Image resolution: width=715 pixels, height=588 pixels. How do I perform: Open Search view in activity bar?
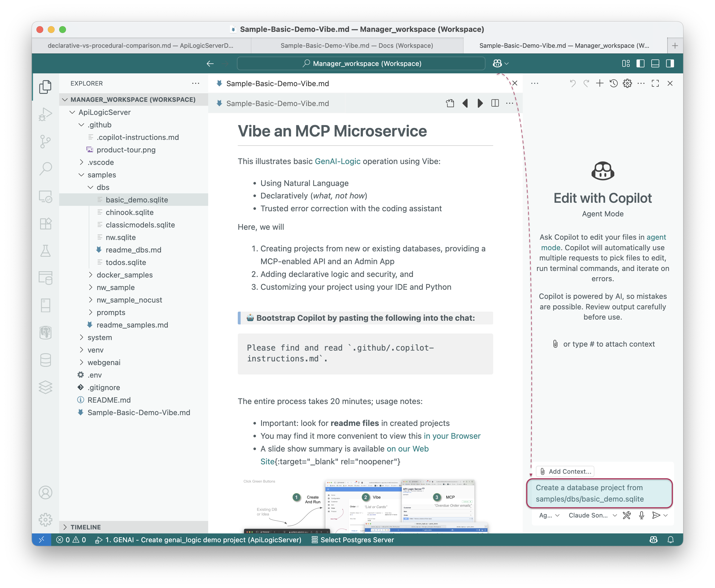(x=46, y=169)
